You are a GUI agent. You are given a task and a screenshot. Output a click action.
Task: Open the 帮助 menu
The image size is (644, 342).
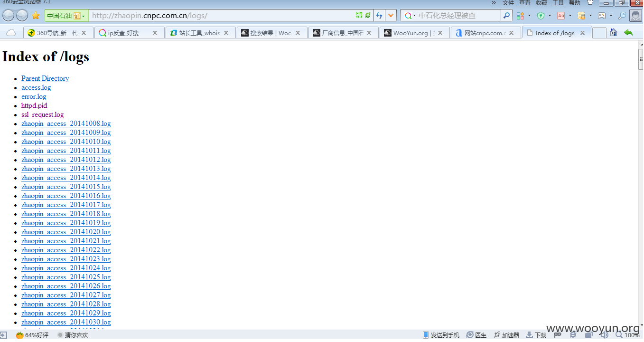(x=574, y=2)
